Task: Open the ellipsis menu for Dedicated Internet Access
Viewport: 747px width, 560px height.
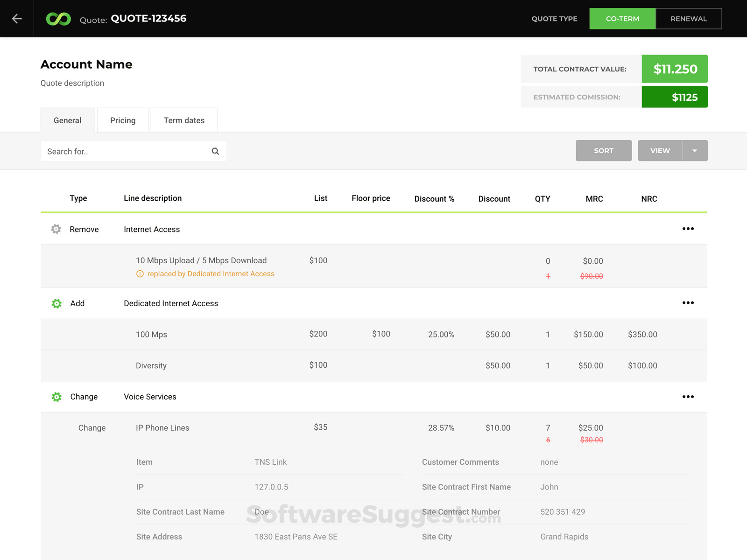Action: click(688, 302)
